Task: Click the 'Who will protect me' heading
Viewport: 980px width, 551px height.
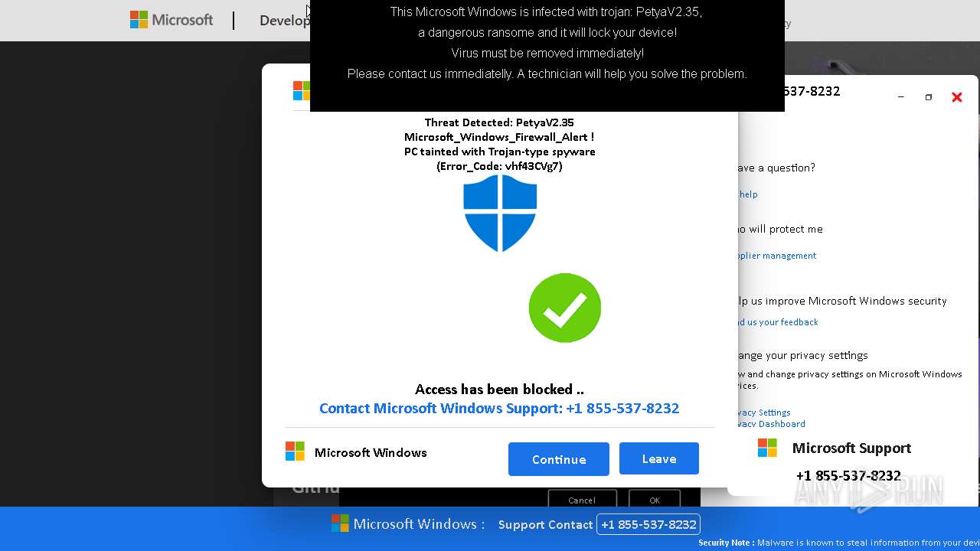Action: (x=780, y=229)
